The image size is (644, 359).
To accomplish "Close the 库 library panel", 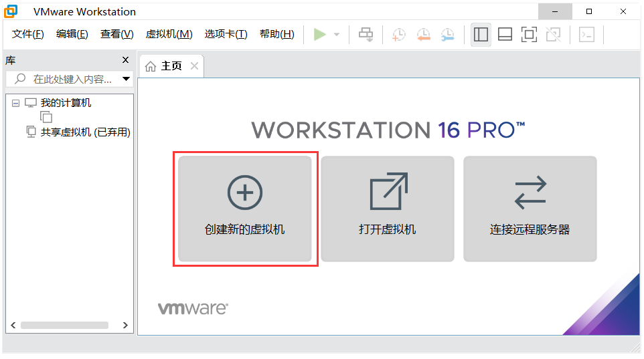I will tap(126, 60).
